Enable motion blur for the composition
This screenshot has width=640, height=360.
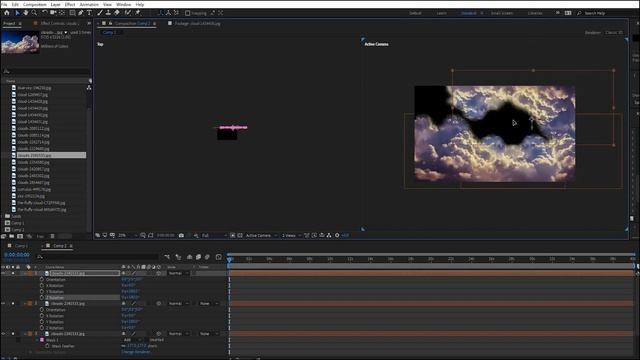click(207, 257)
